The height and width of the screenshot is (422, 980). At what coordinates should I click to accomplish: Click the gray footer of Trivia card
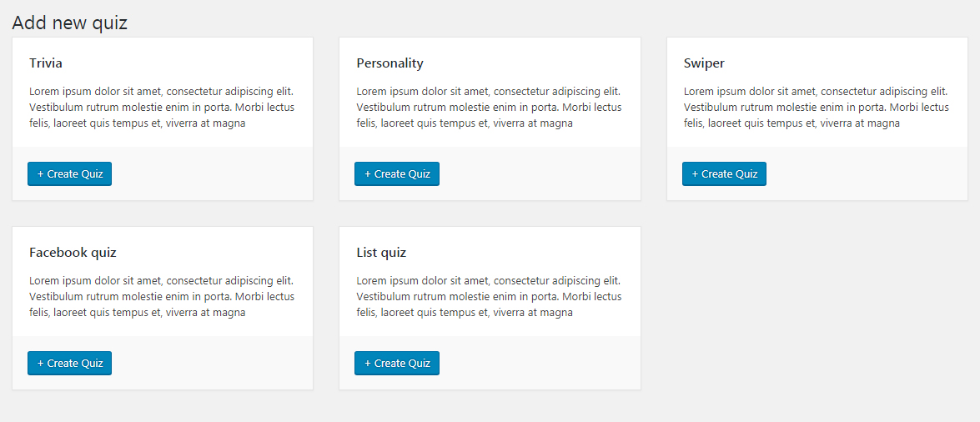pos(213,173)
